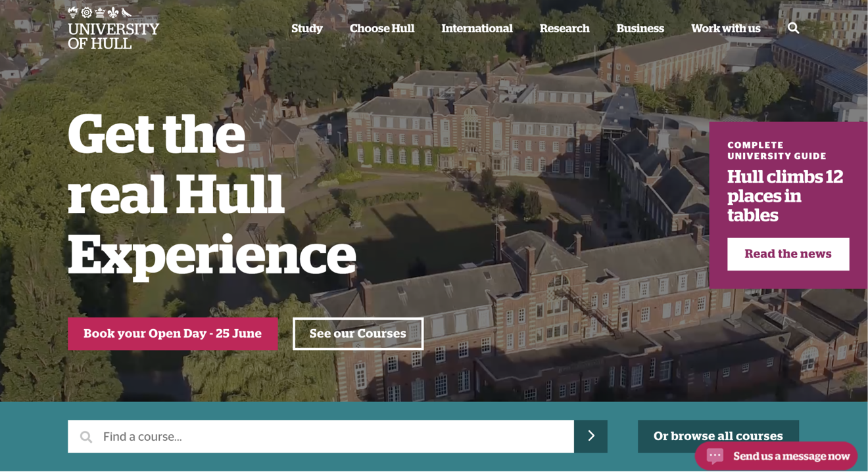Open the Study menu
Viewport: 868px width, 473px height.
click(307, 28)
